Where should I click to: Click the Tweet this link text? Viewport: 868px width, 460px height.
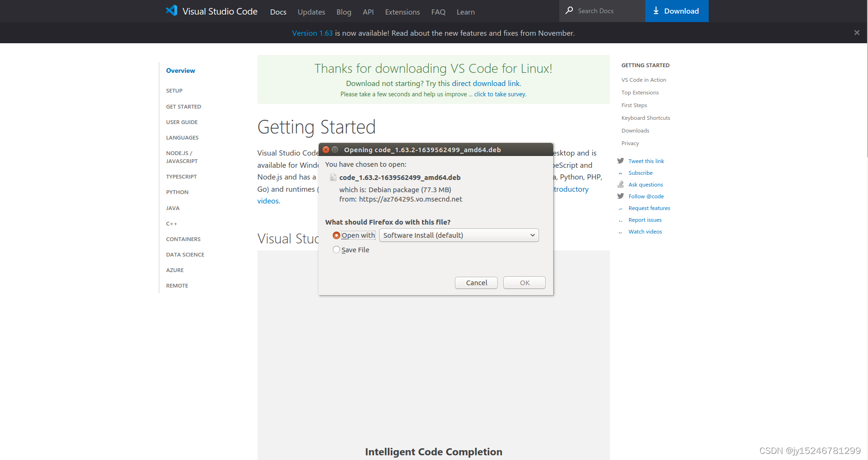tap(646, 161)
